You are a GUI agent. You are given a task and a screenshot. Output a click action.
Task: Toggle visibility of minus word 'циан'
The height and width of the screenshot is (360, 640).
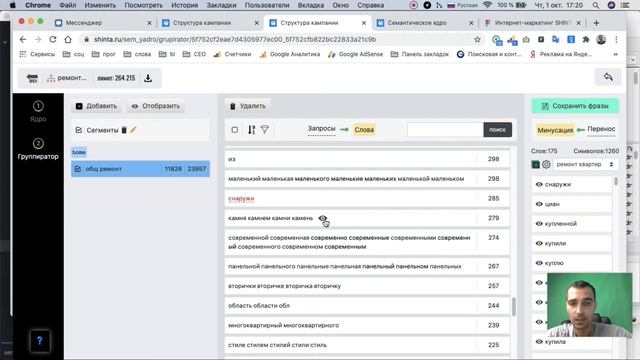[x=539, y=204]
